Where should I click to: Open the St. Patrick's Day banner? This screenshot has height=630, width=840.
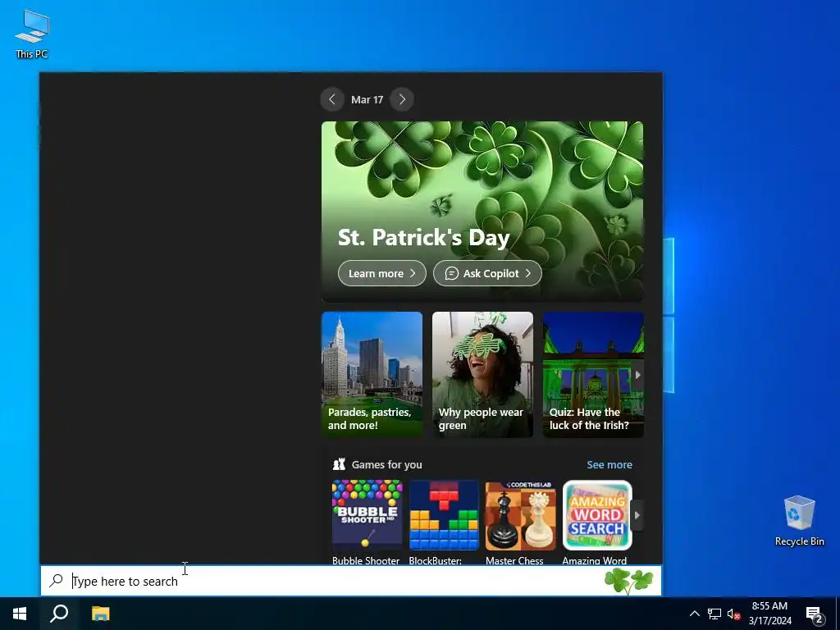click(482, 212)
